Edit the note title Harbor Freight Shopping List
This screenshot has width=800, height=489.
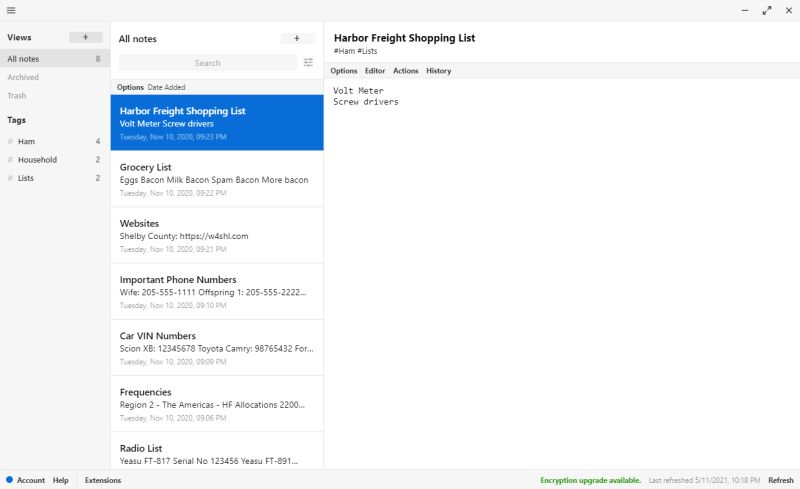pyautogui.click(x=404, y=38)
